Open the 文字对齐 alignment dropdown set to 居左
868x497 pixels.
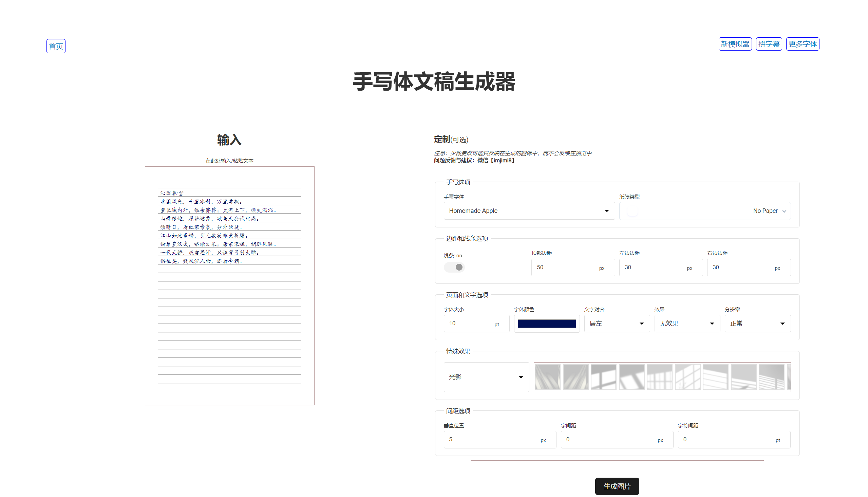point(617,323)
